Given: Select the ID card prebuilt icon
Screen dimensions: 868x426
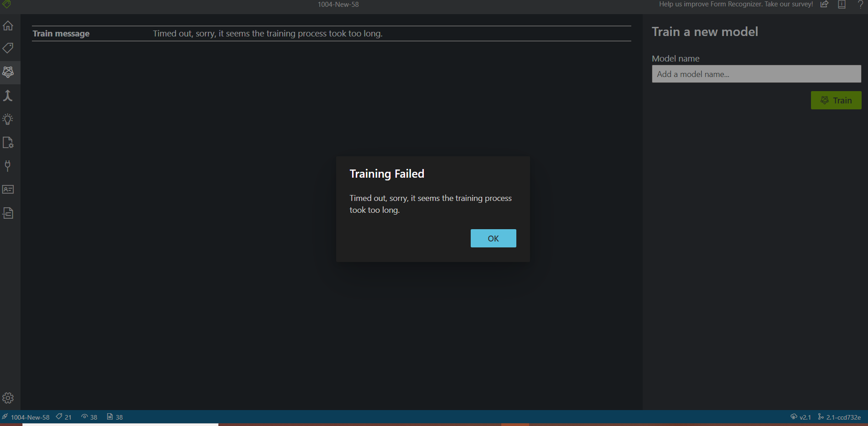Looking at the screenshot, I should pyautogui.click(x=8, y=189).
